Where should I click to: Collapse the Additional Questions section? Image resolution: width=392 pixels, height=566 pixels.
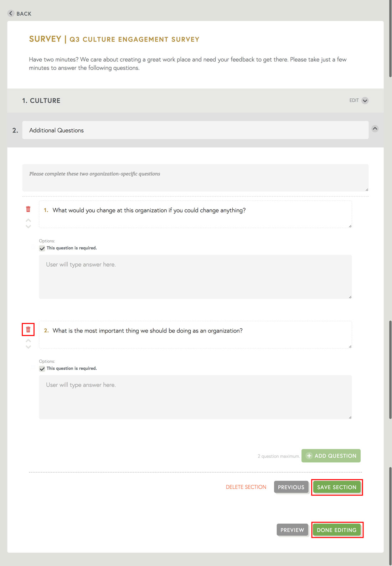tap(375, 129)
